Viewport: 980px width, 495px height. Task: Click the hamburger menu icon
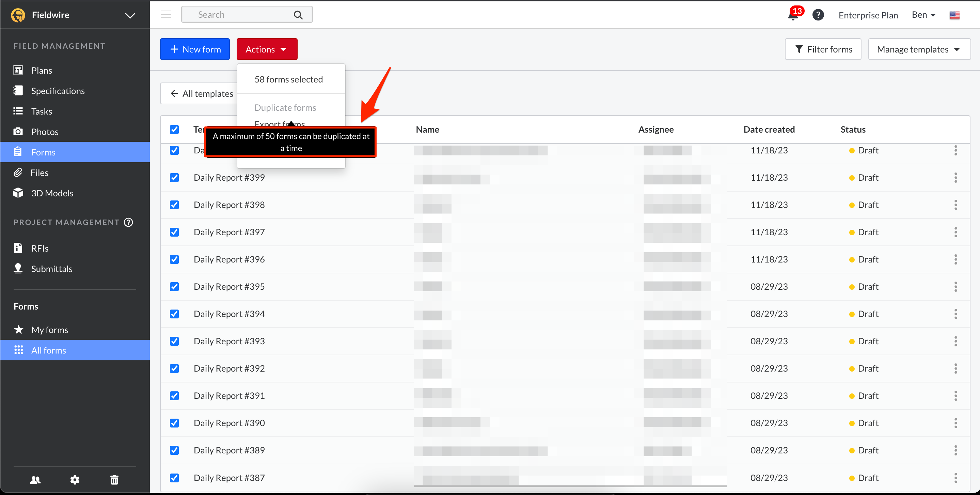166,14
